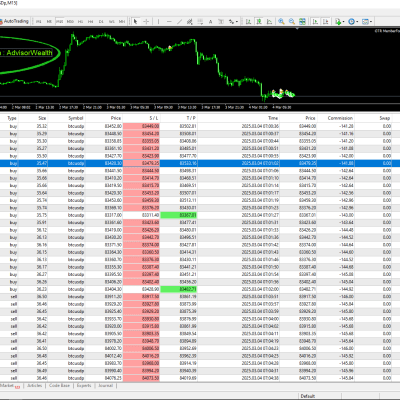
Task: Toggle the chart shift option
Action: (326, 22)
